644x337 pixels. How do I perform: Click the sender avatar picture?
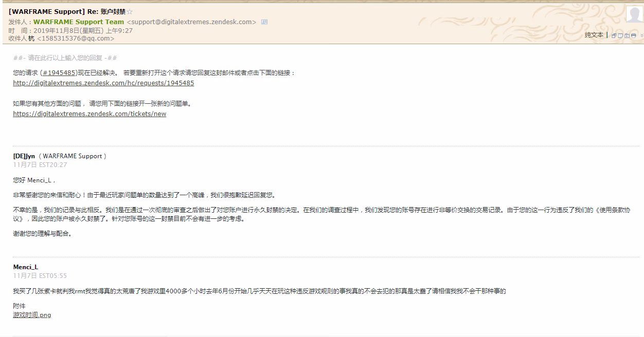tap(634, 14)
